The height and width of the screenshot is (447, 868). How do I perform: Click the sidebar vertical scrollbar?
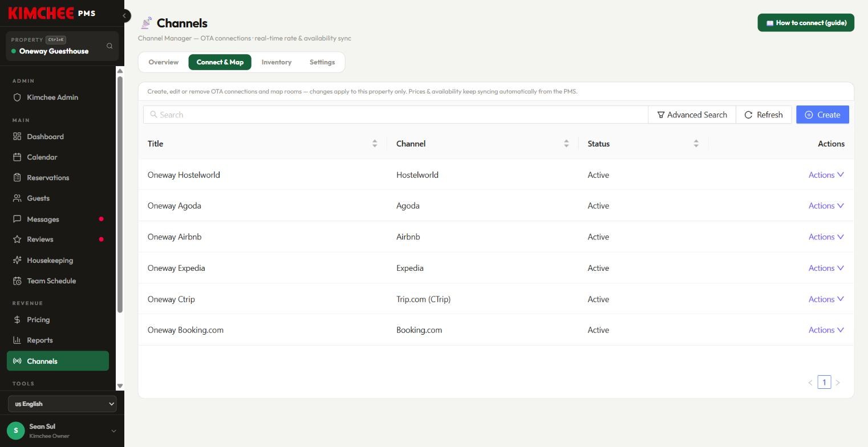120,194
